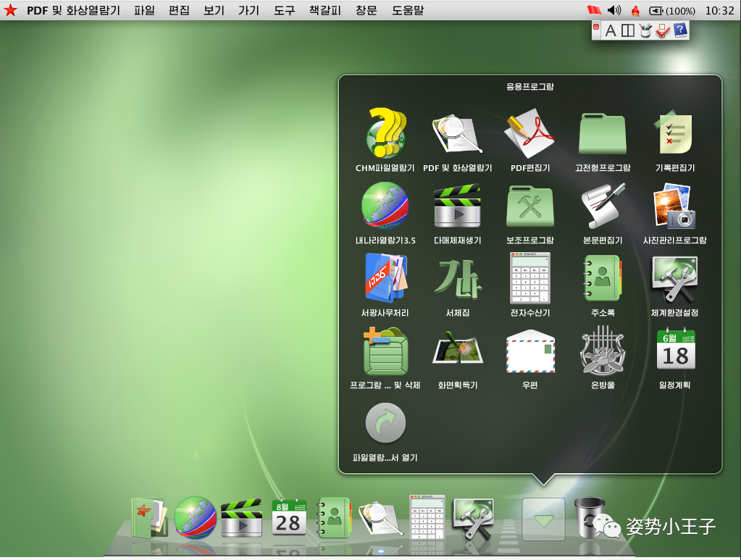Open the checkmark settings icon on input toolbar
741x560 pixels.
pos(663,30)
